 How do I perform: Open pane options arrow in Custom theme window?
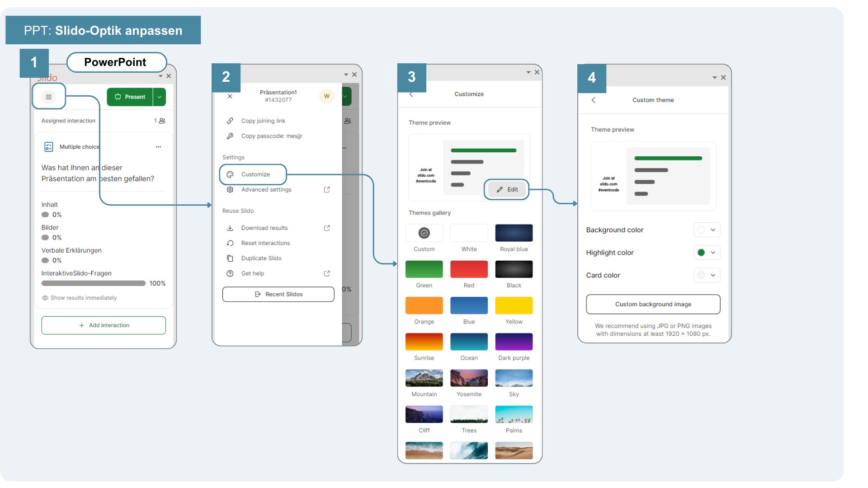715,78
